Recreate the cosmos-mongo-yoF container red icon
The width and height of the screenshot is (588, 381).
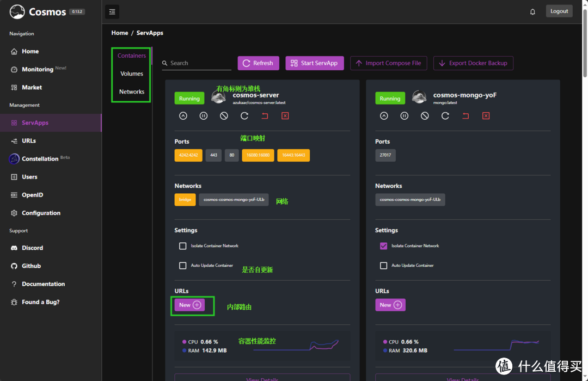(465, 116)
